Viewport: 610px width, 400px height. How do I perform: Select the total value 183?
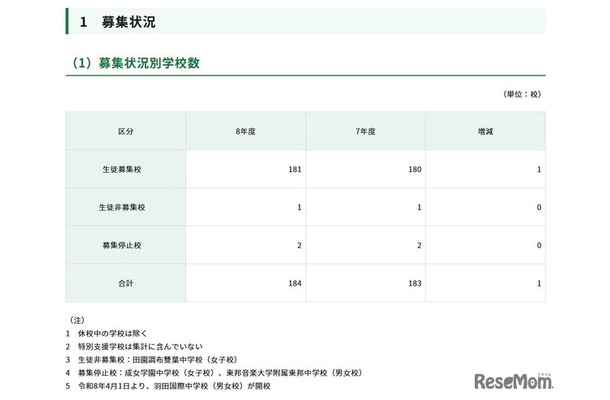[x=414, y=283]
